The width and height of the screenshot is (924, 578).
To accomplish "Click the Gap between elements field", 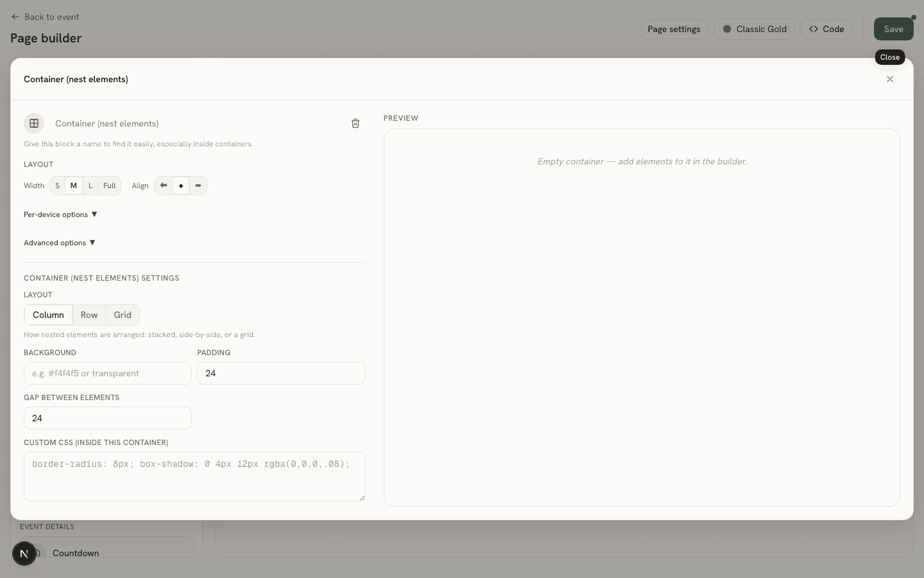I will pyautogui.click(x=108, y=418).
